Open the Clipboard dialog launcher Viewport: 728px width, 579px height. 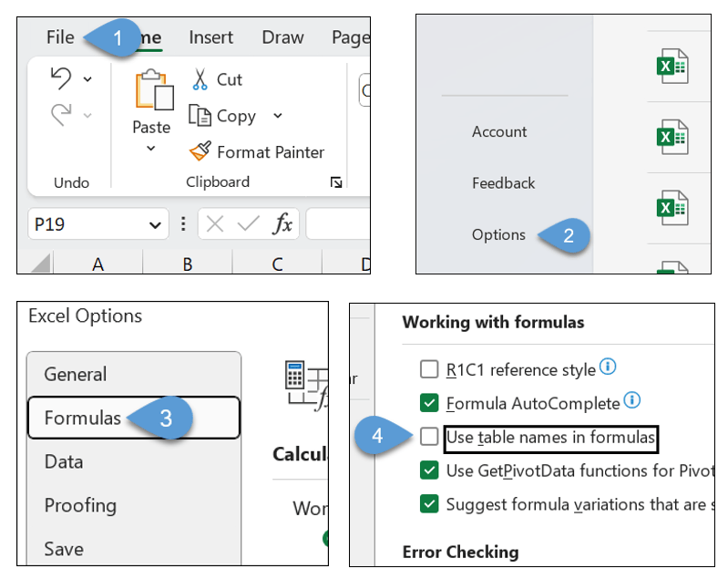point(336,183)
